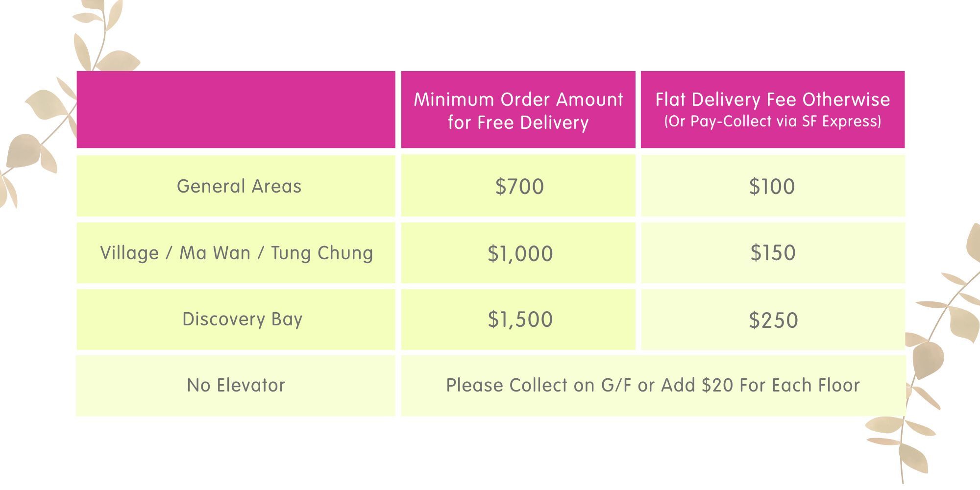Click the No Elevator row label
Image resolution: width=980 pixels, height=490 pixels.
click(x=236, y=385)
